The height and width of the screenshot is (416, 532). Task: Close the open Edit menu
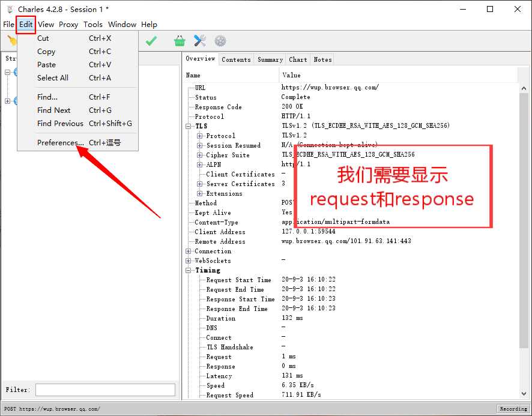coord(26,25)
